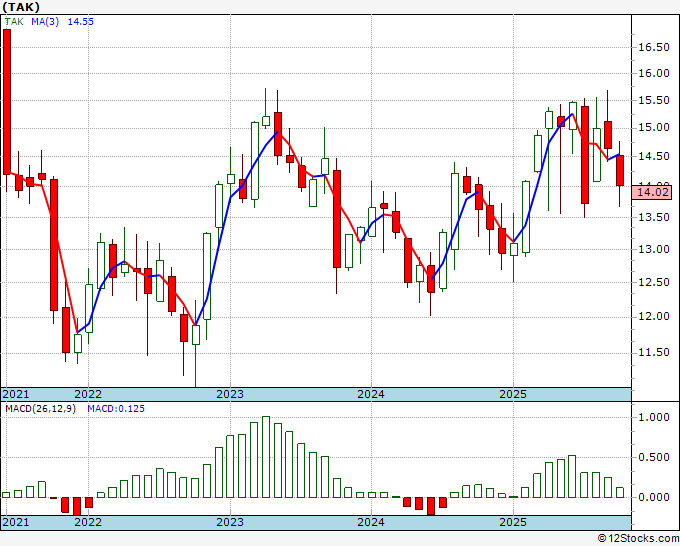680x546 pixels.
Task: Click the ©12Stocks.com credit text
Action: click(638, 539)
